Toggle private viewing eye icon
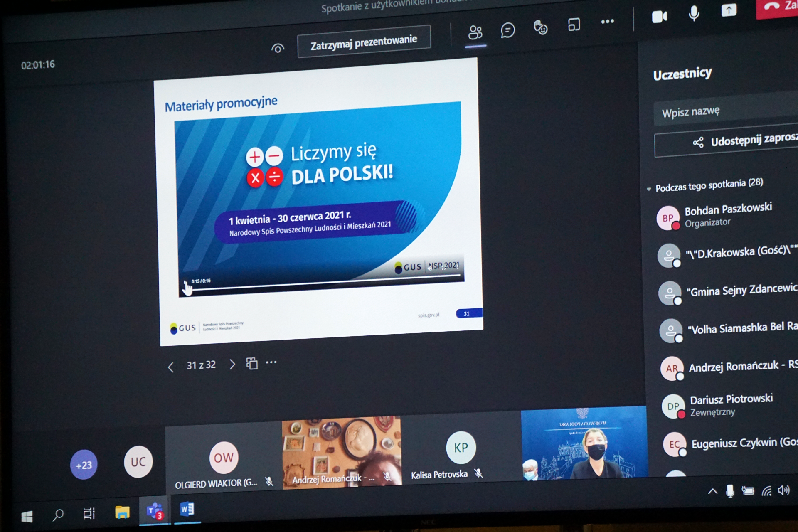The image size is (798, 532). tap(278, 49)
